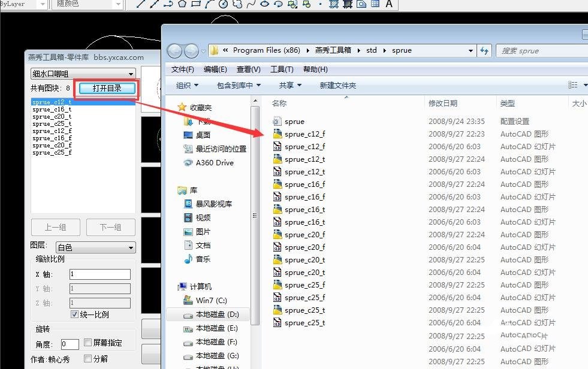The width and height of the screenshot is (588, 369).
Task: Click the refresh icon beside address bar
Action: tap(484, 50)
